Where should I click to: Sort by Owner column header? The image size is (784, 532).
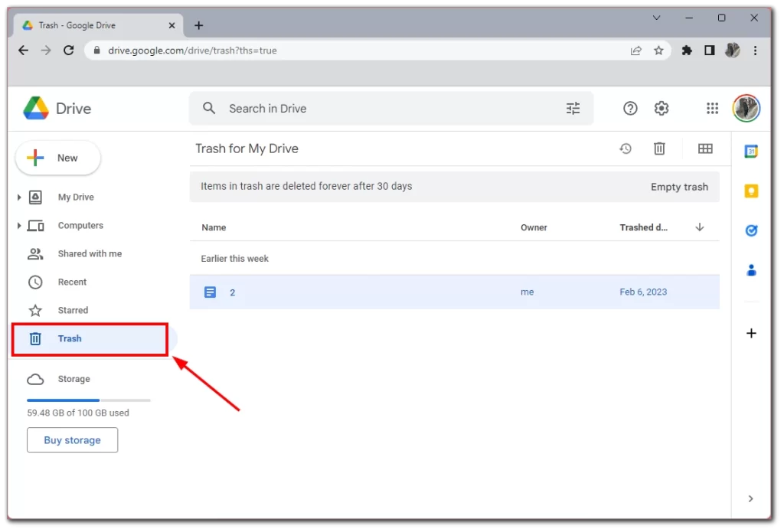point(534,227)
